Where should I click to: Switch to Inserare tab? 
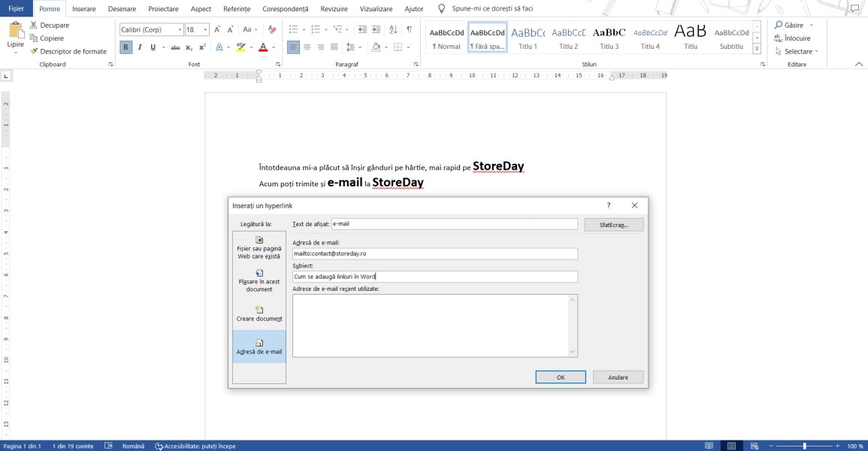tap(83, 9)
